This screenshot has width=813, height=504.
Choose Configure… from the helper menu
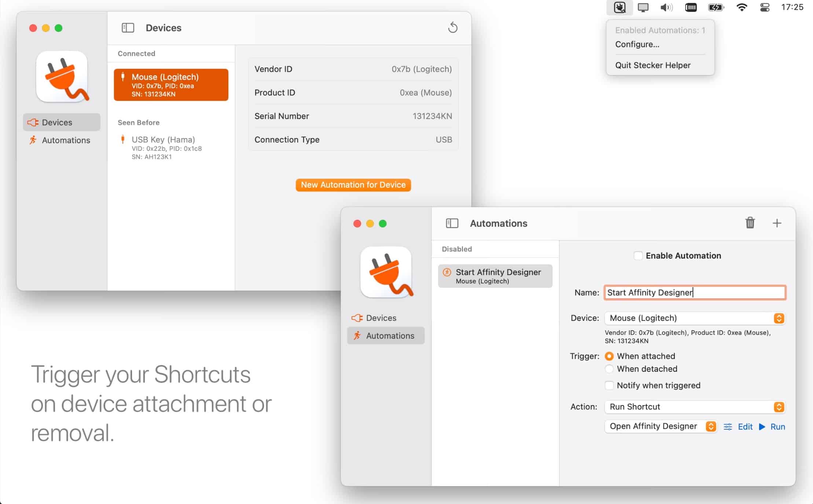[x=637, y=44]
